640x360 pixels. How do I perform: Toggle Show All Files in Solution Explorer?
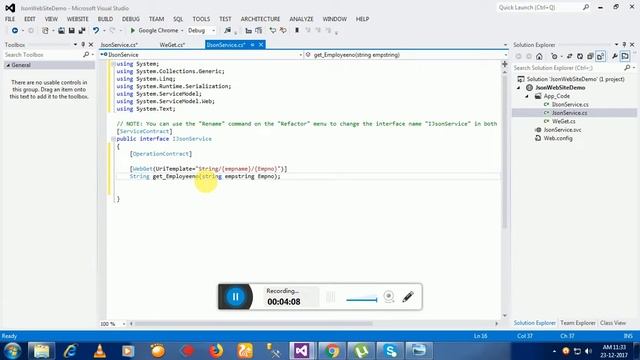[x=600, y=56]
